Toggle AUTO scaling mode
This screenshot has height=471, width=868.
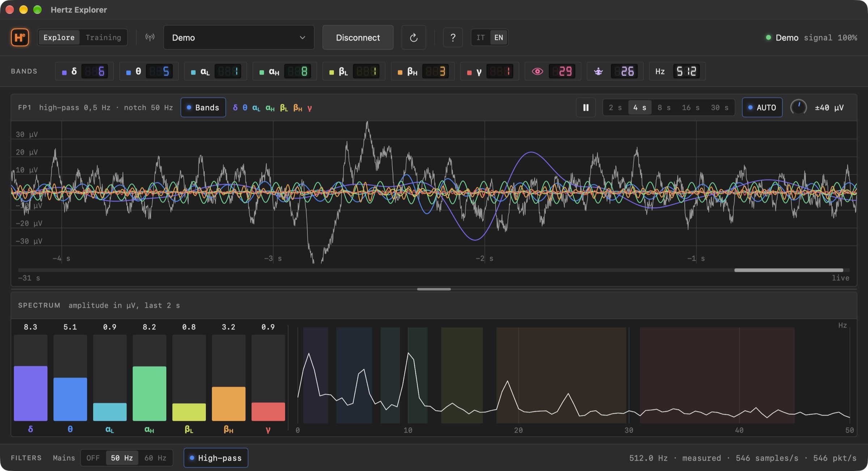762,108
